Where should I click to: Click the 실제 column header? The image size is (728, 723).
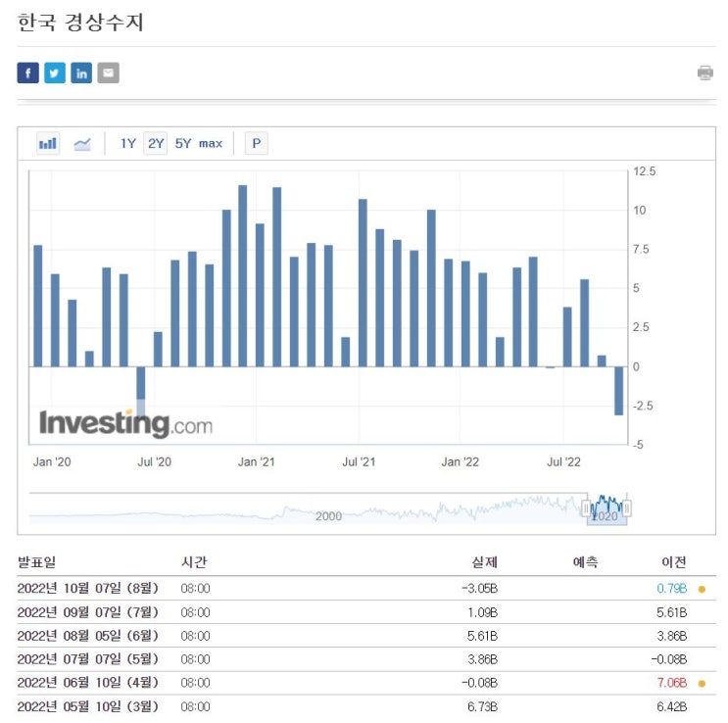(485, 562)
